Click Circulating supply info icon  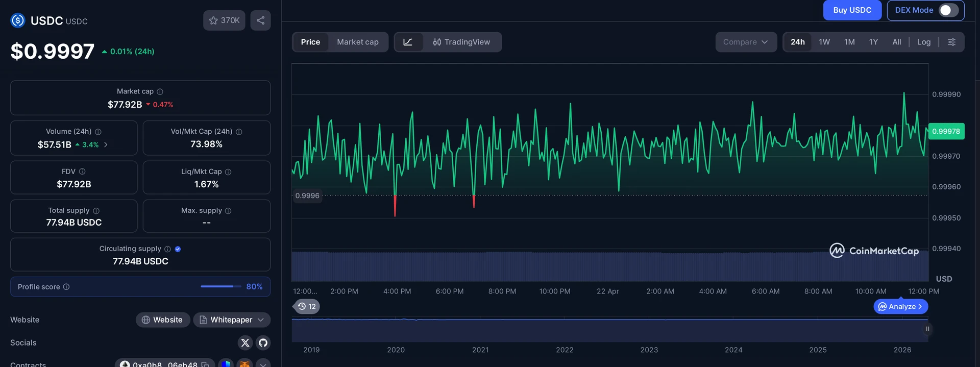(x=167, y=249)
